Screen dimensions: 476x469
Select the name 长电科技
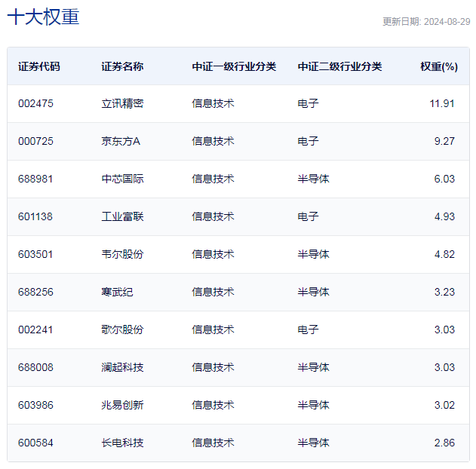(122, 443)
